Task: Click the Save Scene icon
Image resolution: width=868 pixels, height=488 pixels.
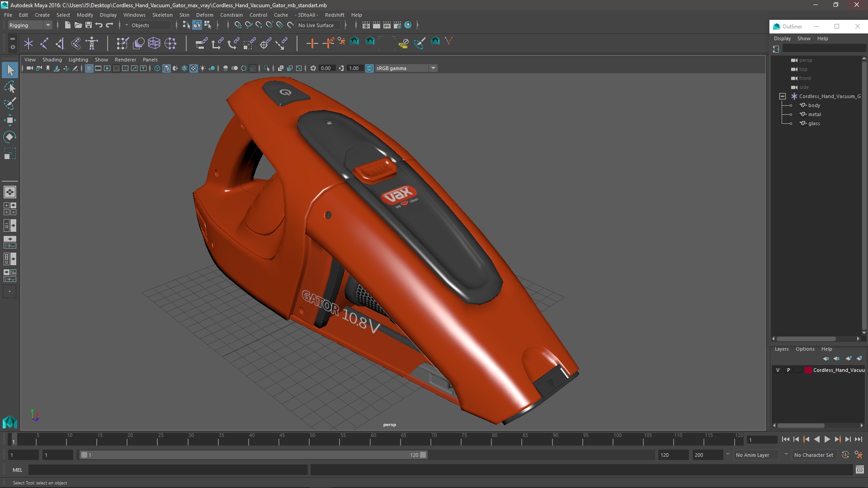Action: (x=88, y=25)
